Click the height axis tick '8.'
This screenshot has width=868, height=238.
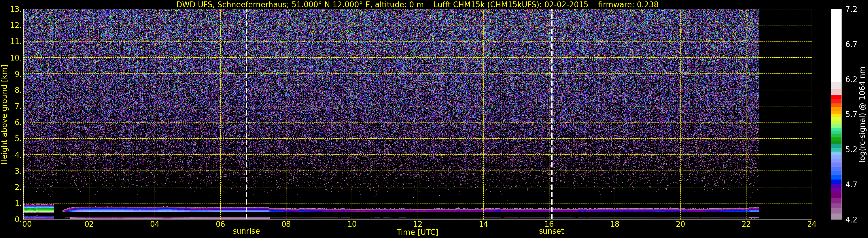[x=18, y=90]
